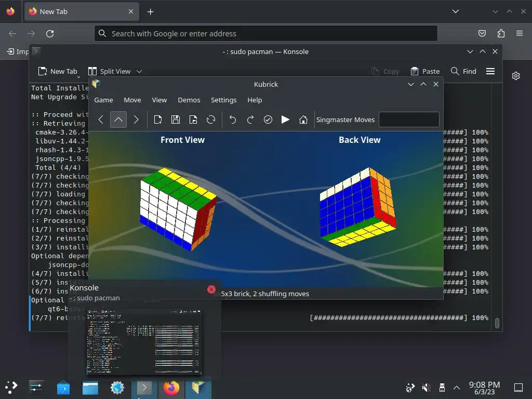The width and height of the screenshot is (532, 399).
Task: Select the New Tab tab in Firefox
Action: tap(82, 11)
